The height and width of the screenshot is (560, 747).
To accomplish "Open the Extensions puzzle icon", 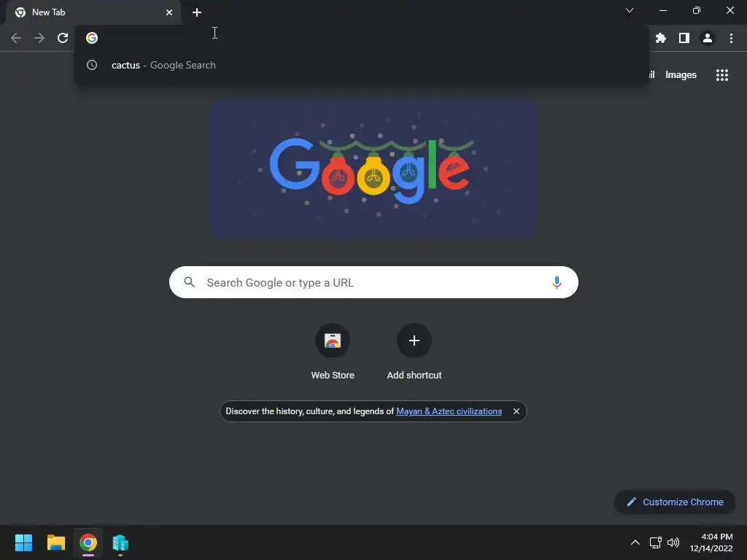I will click(x=660, y=38).
